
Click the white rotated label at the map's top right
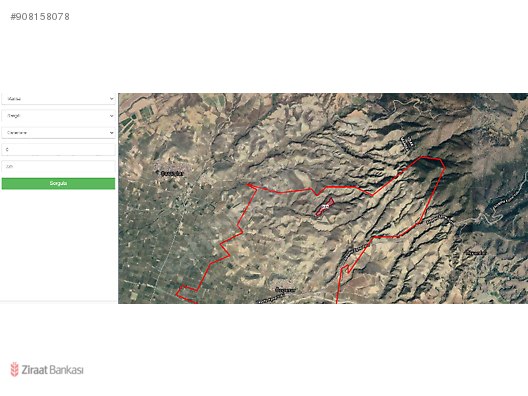click(x=408, y=143)
